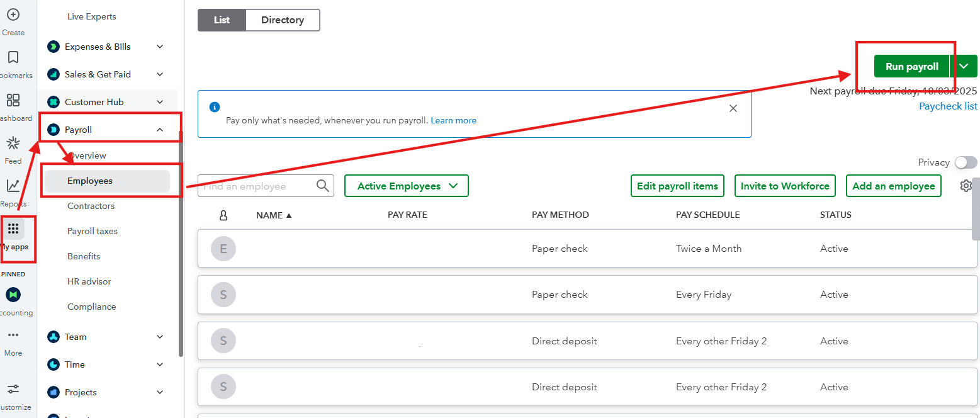Open Bookmarks in the left rail
This screenshot has width=980, height=418.
coord(13,58)
